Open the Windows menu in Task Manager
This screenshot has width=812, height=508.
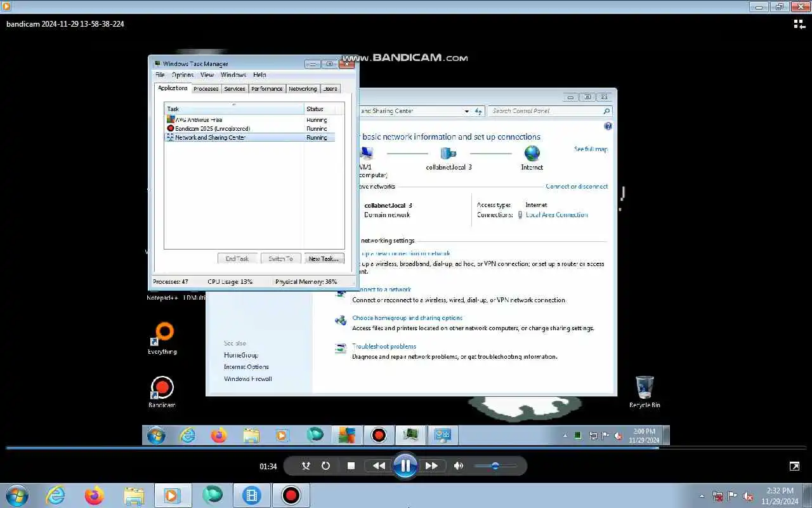click(233, 75)
